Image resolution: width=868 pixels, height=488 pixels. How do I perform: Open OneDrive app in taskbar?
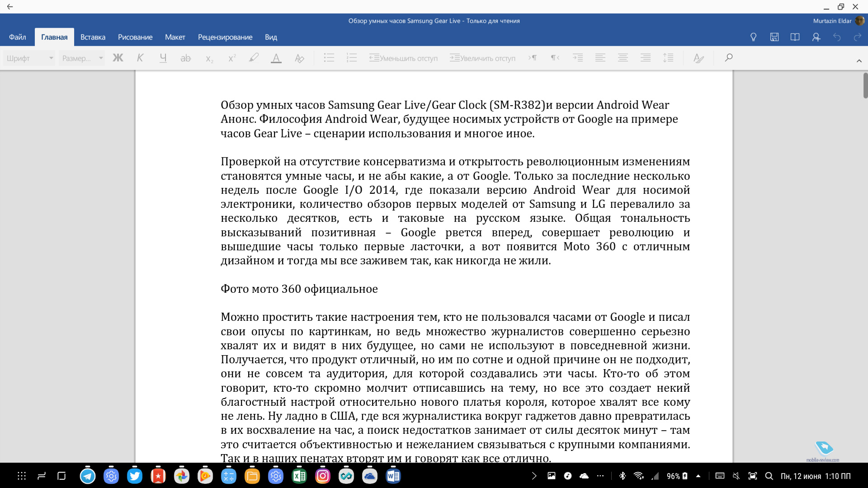[x=370, y=476]
